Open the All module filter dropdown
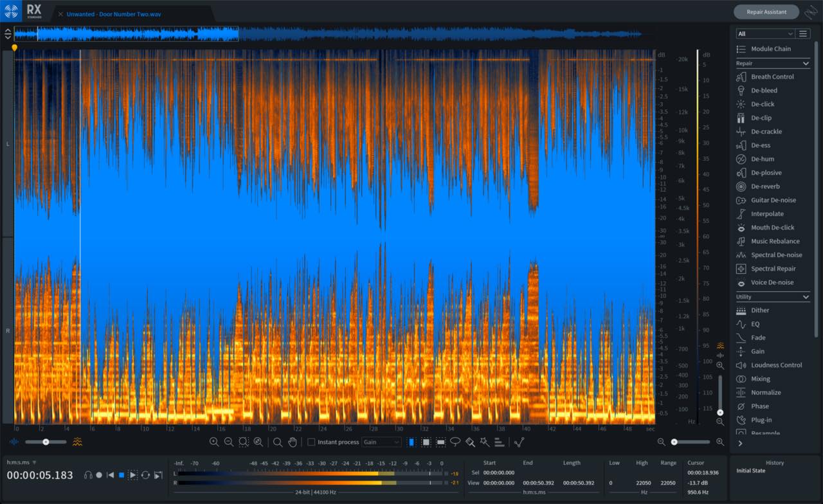823x504 pixels. click(765, 33)
